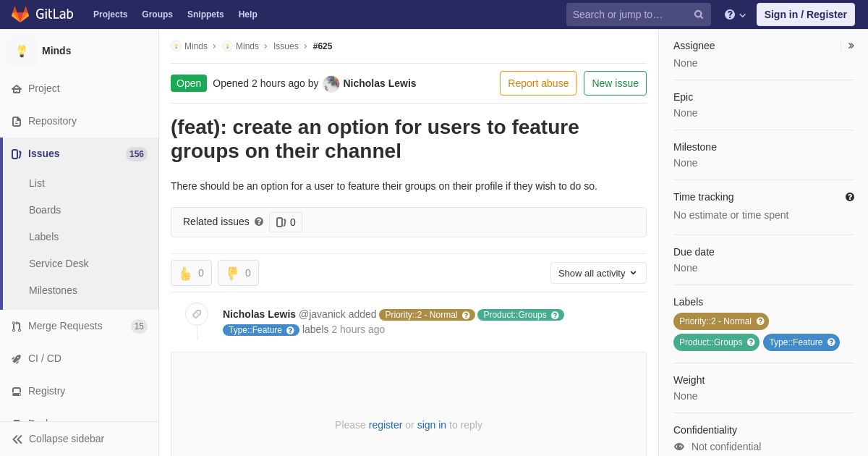Click Merge Requests icon
Screen dimensions: 868x456
click(17, 326)
